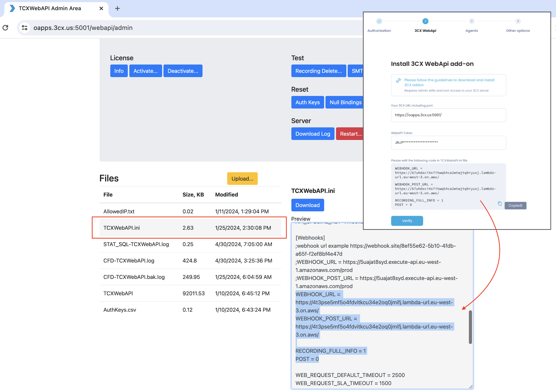Select the CFD-TCXWebAPI.log file
The width and height of the screenshot is (556, 392).
point(190,261)
